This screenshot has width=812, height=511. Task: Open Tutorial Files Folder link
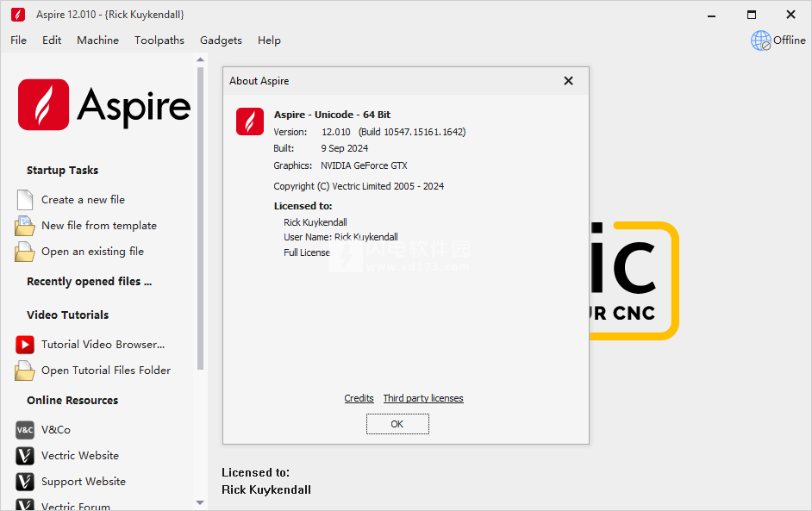click(106, 371)
